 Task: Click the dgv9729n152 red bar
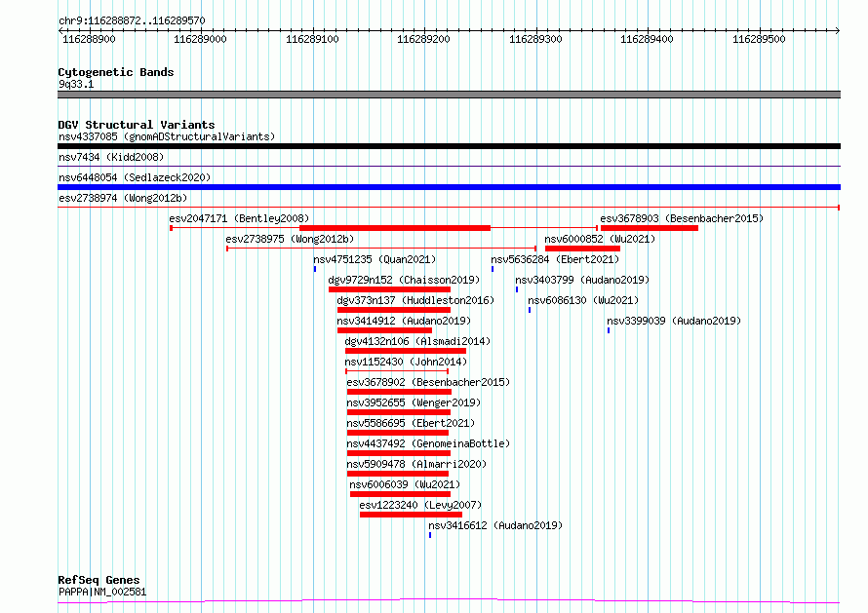pyautogui.click(x=389, y=289)
